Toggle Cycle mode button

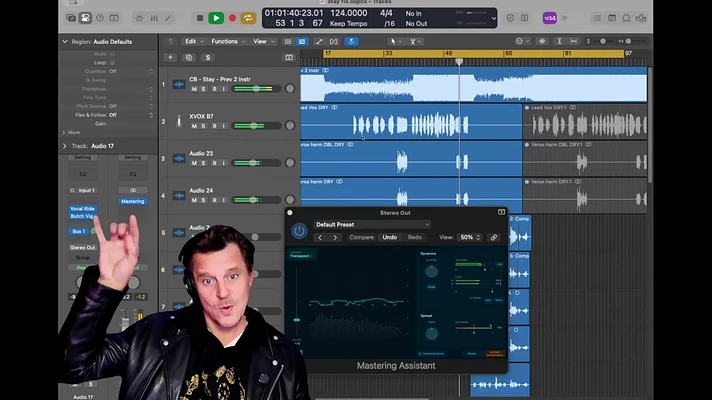point(248,18)
